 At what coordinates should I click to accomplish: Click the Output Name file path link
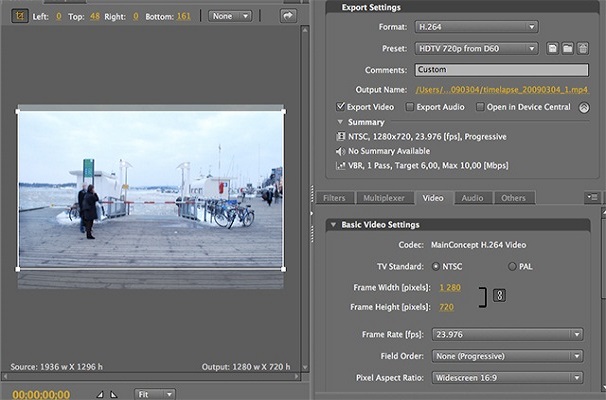click(x=503, y=90)
